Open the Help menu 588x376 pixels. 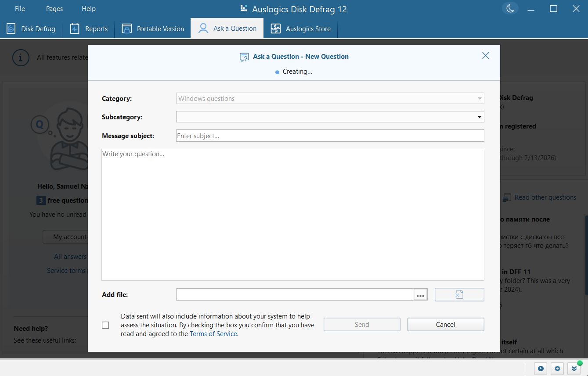click(x=88, y=8)
